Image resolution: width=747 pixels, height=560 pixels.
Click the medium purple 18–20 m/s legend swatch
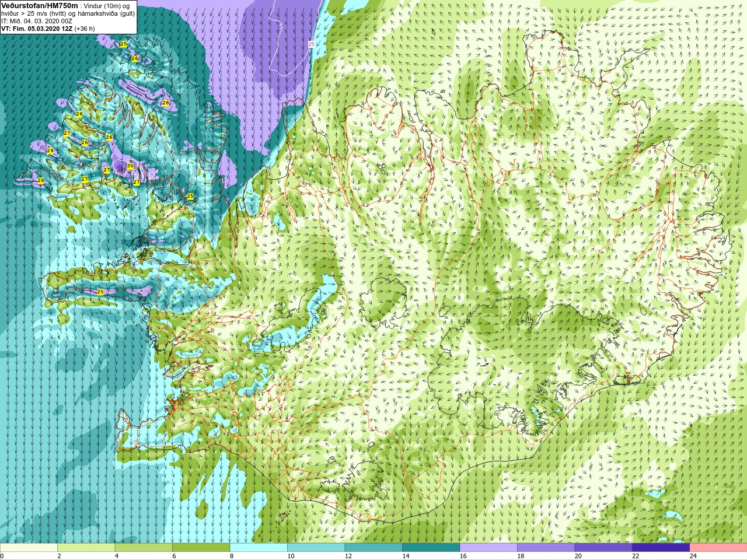(x=546, y=548)
